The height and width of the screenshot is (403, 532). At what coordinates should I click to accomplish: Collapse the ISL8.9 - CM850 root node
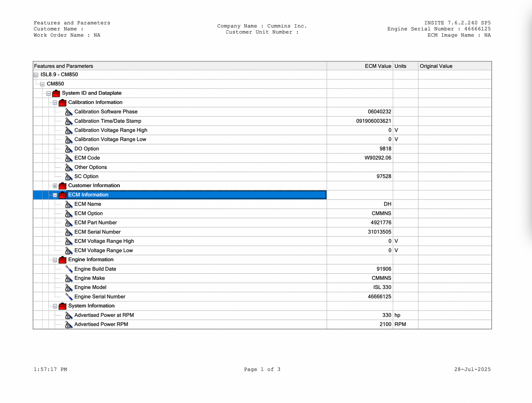click(x=36, y=75)
